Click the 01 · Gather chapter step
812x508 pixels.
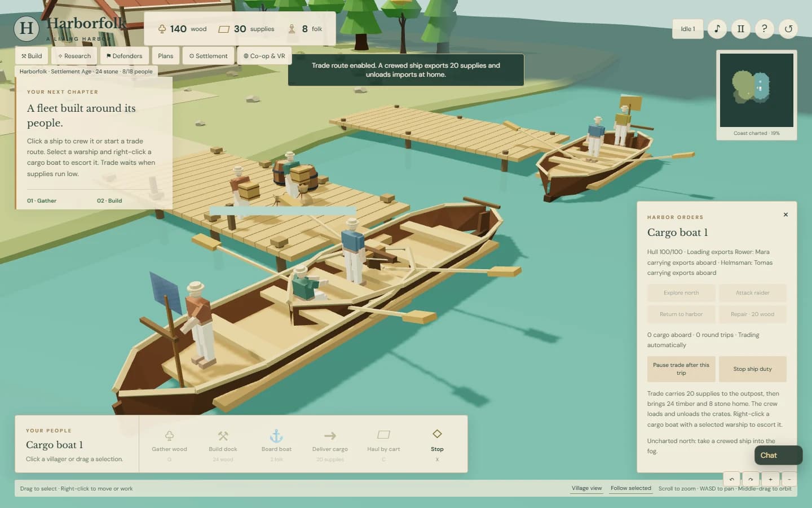pos(42,200)
